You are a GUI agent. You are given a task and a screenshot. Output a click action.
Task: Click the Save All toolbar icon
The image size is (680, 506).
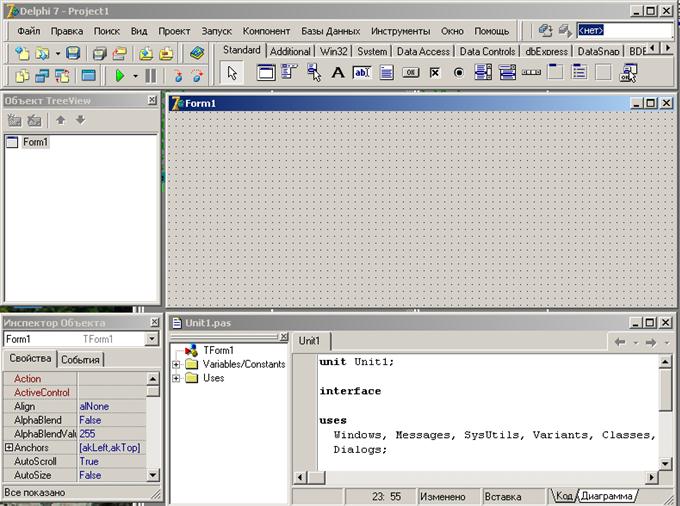click(x=99, y=53)
